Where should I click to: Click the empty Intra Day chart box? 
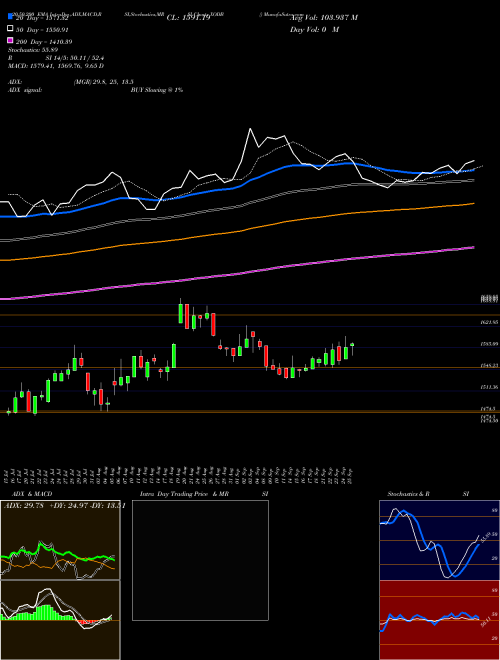(200, 560)
